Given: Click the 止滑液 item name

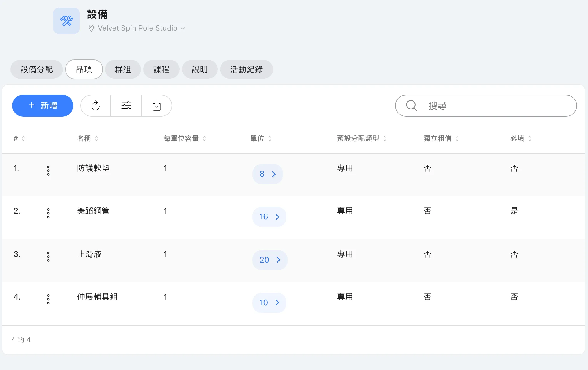Looking at the screenshot, I should pos(89,254).
